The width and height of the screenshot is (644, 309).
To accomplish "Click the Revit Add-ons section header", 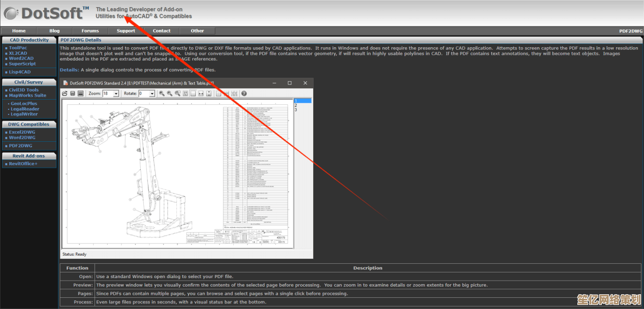I will point(29,156).
